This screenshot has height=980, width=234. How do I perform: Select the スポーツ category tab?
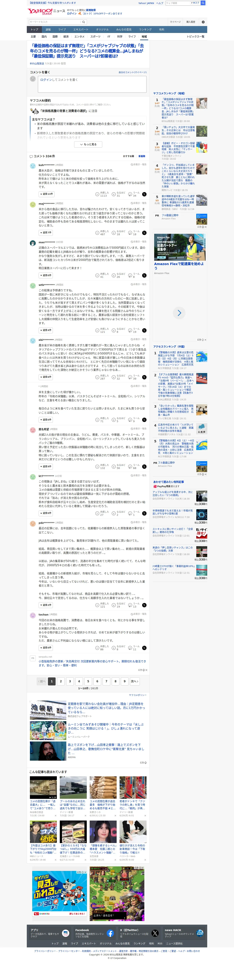click(95, 37)
